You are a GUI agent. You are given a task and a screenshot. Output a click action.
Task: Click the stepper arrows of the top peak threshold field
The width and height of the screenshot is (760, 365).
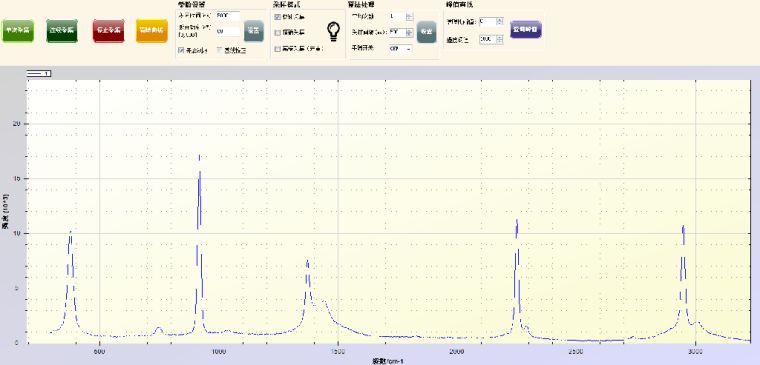[500, 21]
